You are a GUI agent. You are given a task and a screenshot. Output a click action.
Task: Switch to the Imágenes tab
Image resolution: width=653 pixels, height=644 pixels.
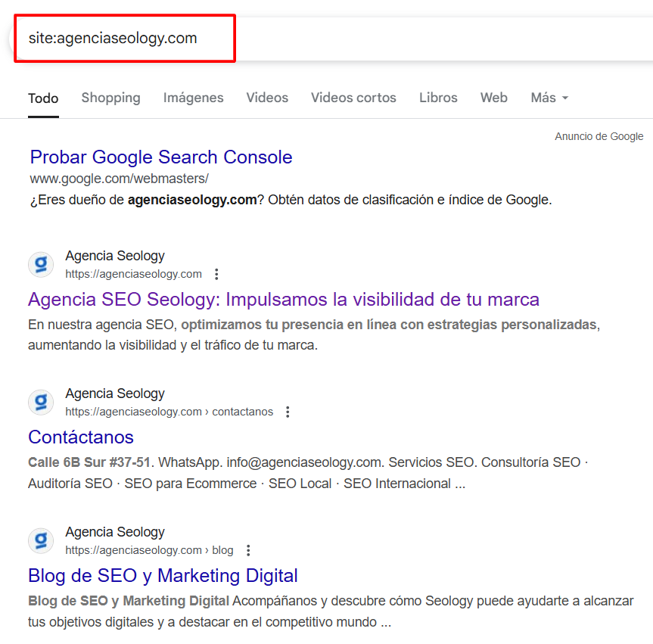[x=193, y=98]
